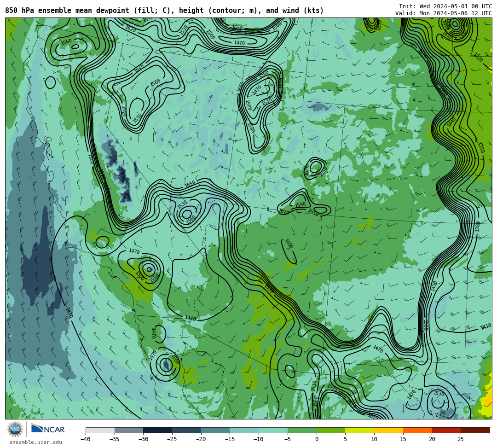Pick the red 20 to 25 colorbar segment
The height and width of the screenshot is (448, 497).
pyautogui.click(x=446, y=430)
